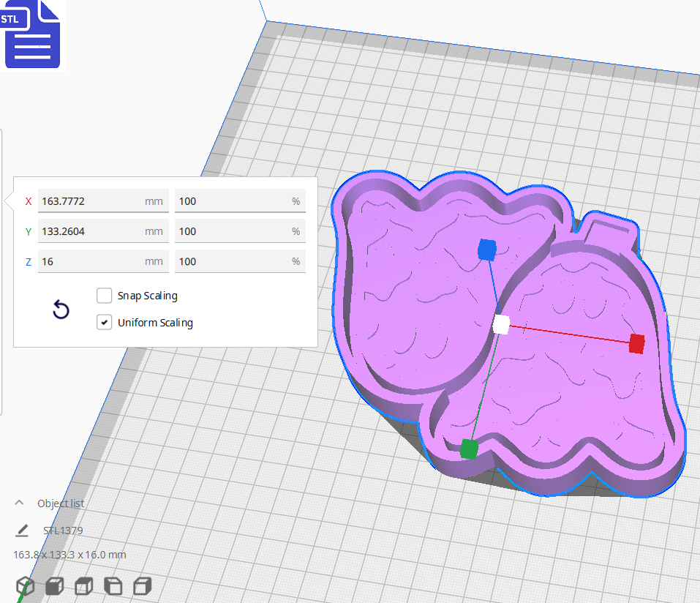The height and width of the screenshot is (603, 700).
Task: Reset the model scale with circular arrow icon
Action: (x=61, y=310)
